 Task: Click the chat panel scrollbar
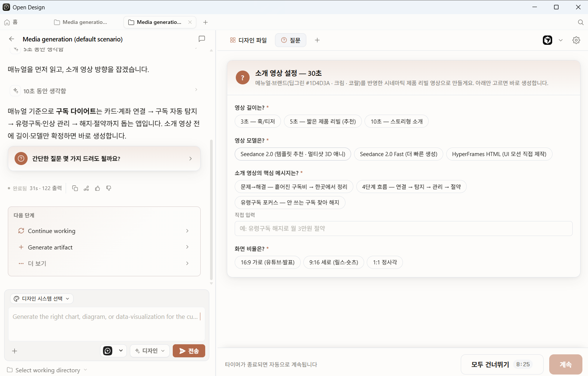point(211,209)
